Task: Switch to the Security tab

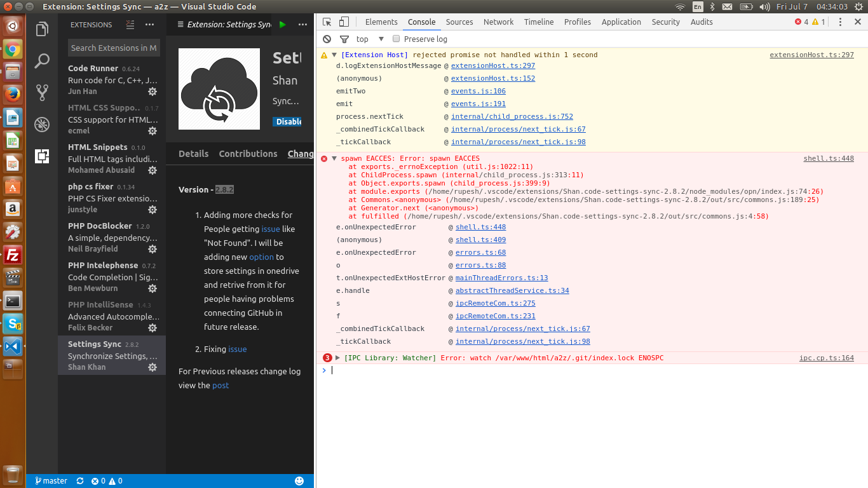Action: pyautogui.click(x=666, y=22)
